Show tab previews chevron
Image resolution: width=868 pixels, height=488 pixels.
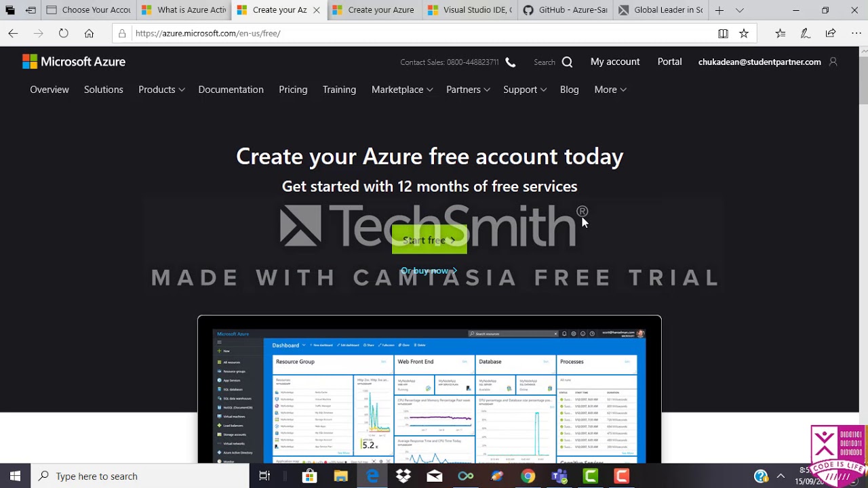tap(740, 10)
